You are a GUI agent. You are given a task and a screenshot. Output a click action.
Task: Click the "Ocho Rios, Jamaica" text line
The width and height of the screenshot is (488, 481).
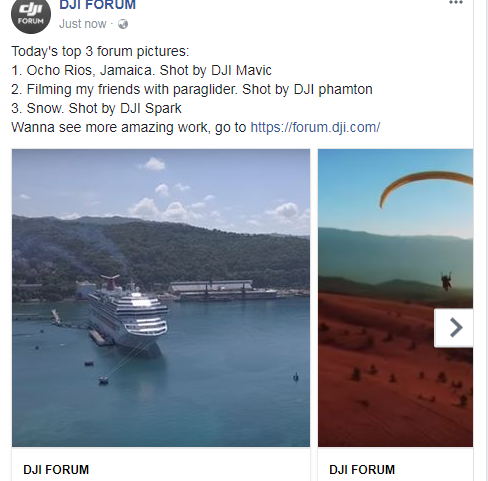pos(141,70)
